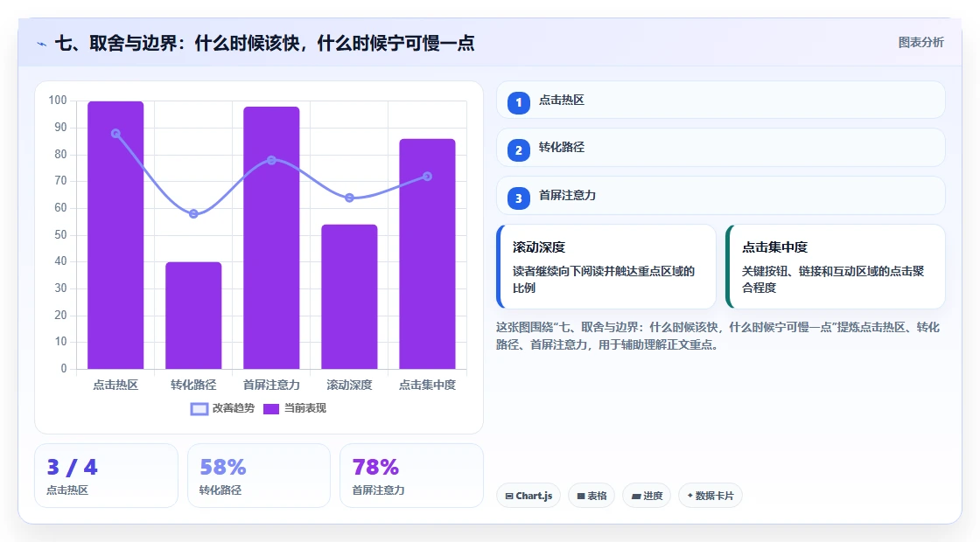Click the 转化路径 bar in the chart
980x542 pixels.
[193, 316]
